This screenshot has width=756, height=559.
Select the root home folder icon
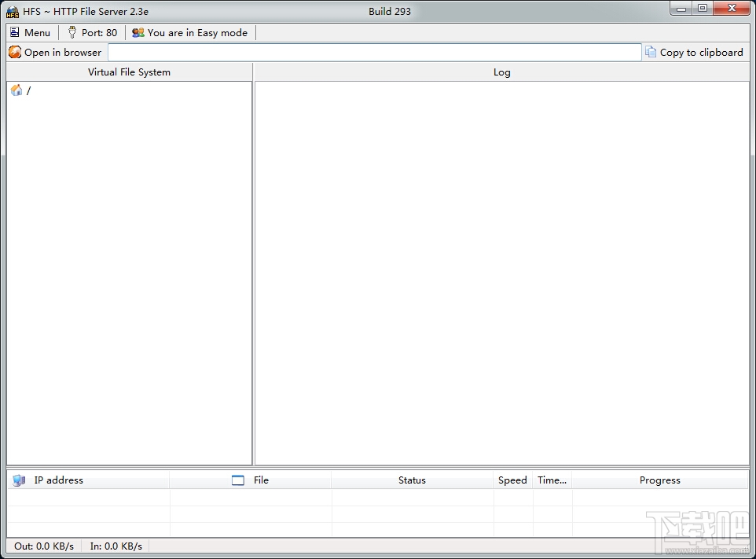(x=17, y=90)
